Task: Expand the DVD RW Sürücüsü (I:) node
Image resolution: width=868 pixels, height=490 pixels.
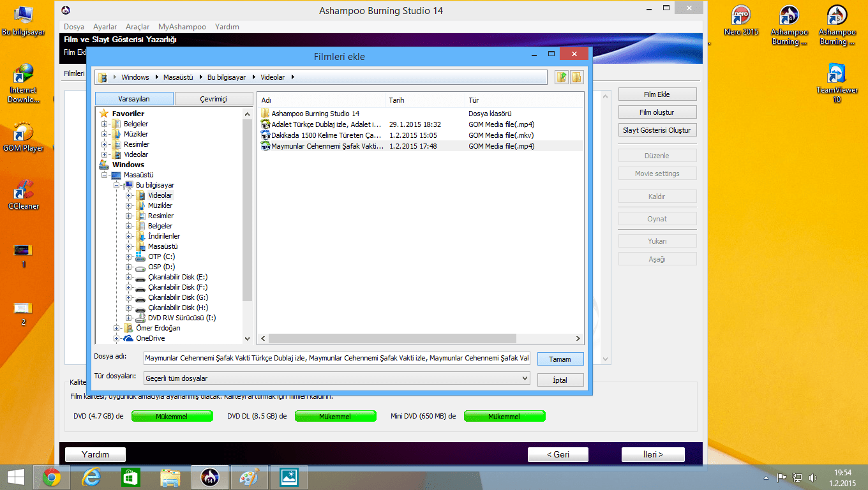Action: tap(129, 318)
